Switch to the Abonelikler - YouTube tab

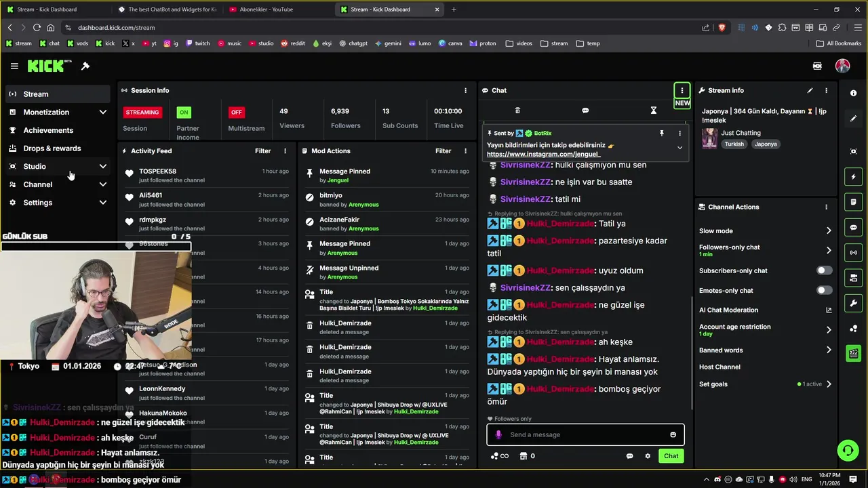coord(278,9)
